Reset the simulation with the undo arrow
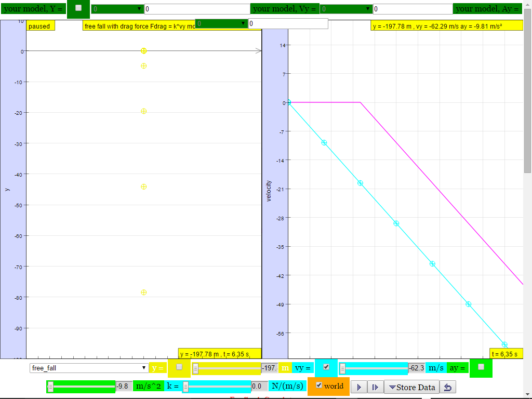532x399 pixels. (x=448, y=387)
